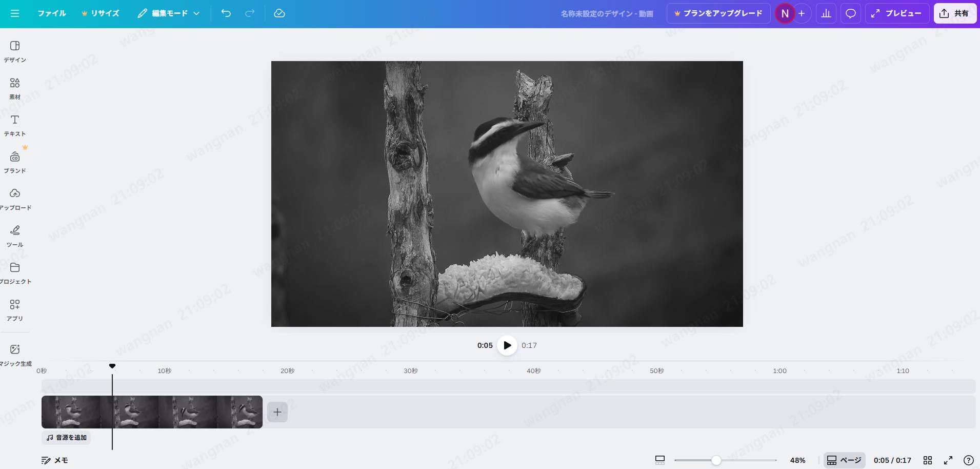Open the help question mark icon
980x469 pixels.
968,460
